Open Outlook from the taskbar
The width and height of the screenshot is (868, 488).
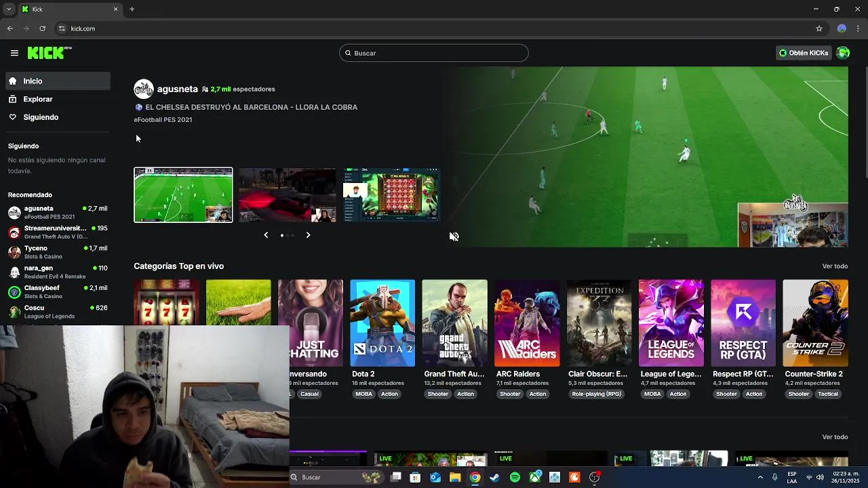click(435, 477)
